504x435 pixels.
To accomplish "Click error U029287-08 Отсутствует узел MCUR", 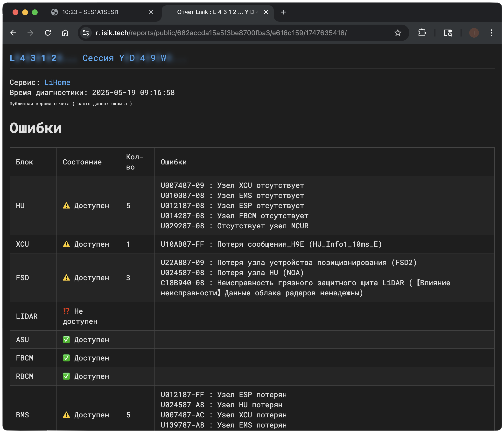I will 234,226.
